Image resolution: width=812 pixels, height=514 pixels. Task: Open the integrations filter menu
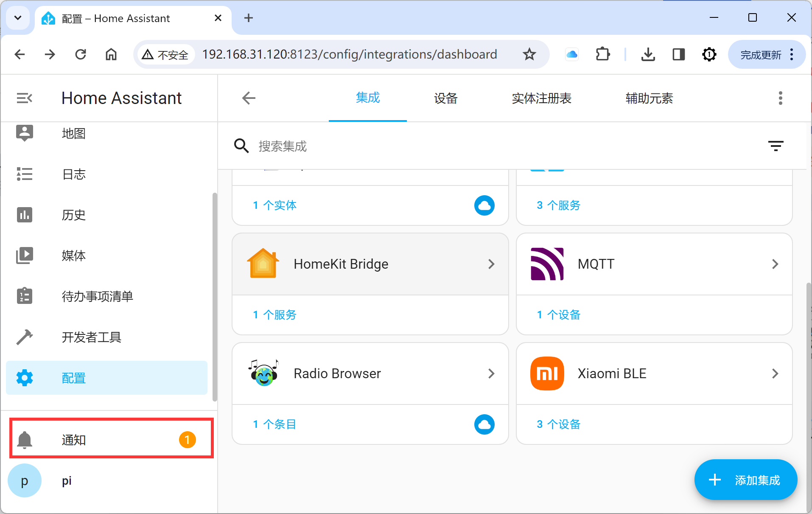tap(776, 146)
